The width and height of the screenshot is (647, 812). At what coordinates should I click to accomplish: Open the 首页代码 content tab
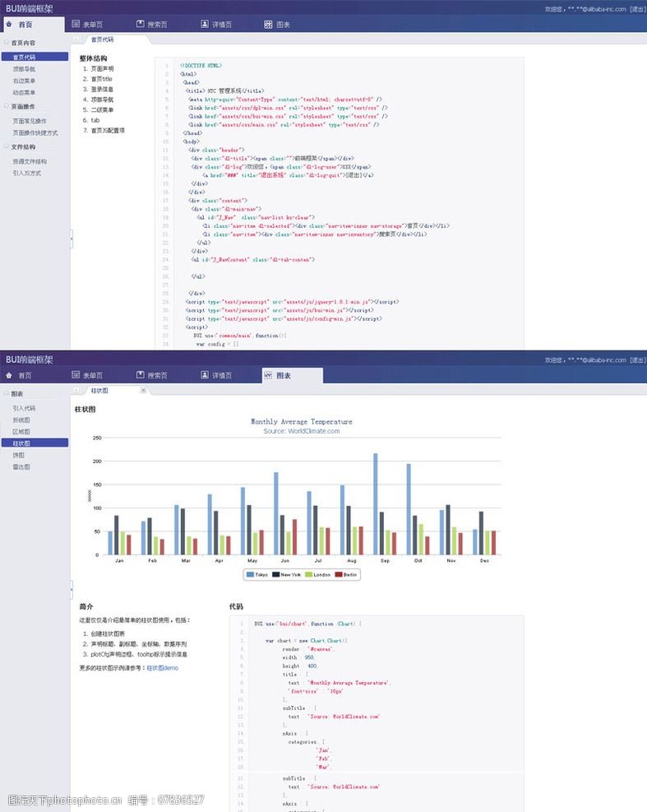click(102, 39)
